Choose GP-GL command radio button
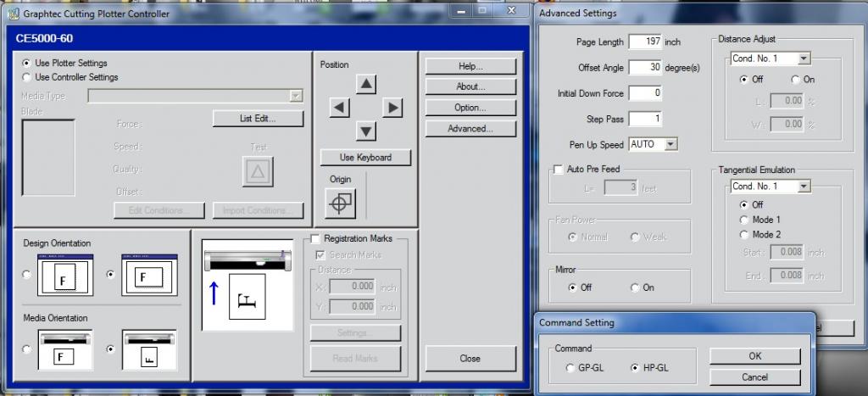The width and height of the screenshot is (868, 396). (570, 367)
